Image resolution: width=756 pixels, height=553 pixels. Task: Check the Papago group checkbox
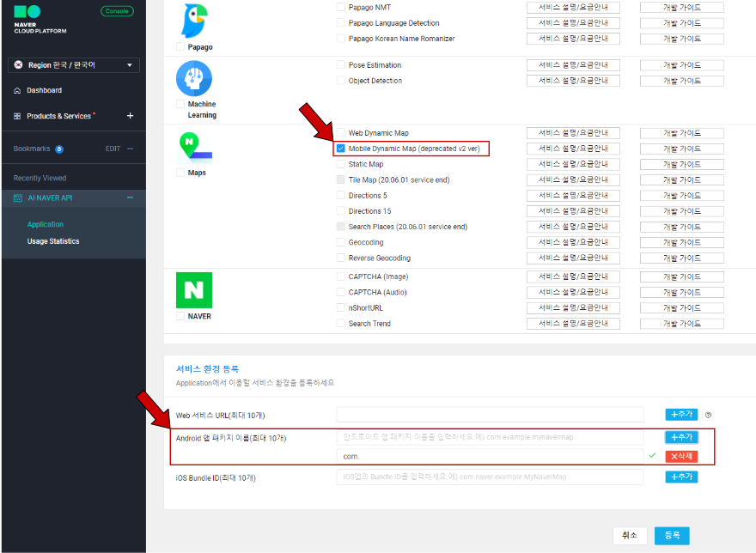(x=180, y=46)
